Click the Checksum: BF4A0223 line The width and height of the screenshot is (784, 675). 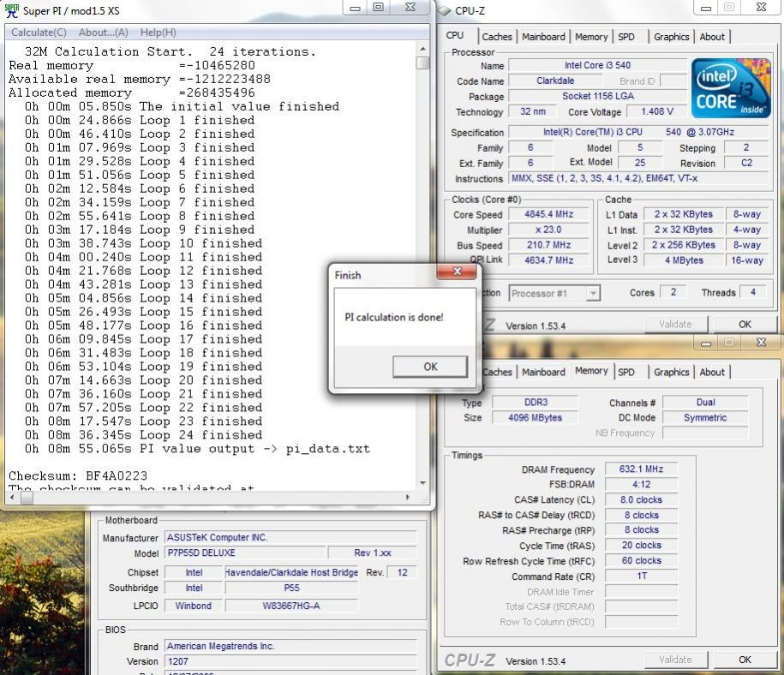coord(78,475)
